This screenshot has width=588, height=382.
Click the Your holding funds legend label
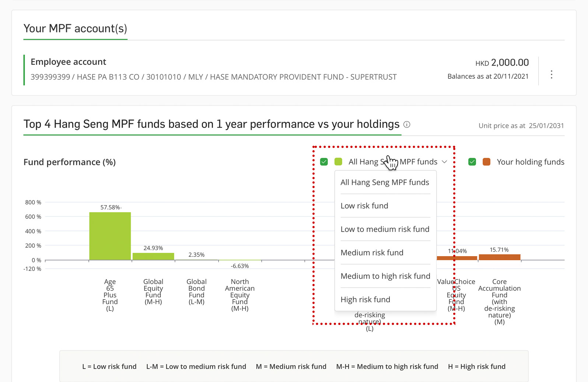(531, 162)
